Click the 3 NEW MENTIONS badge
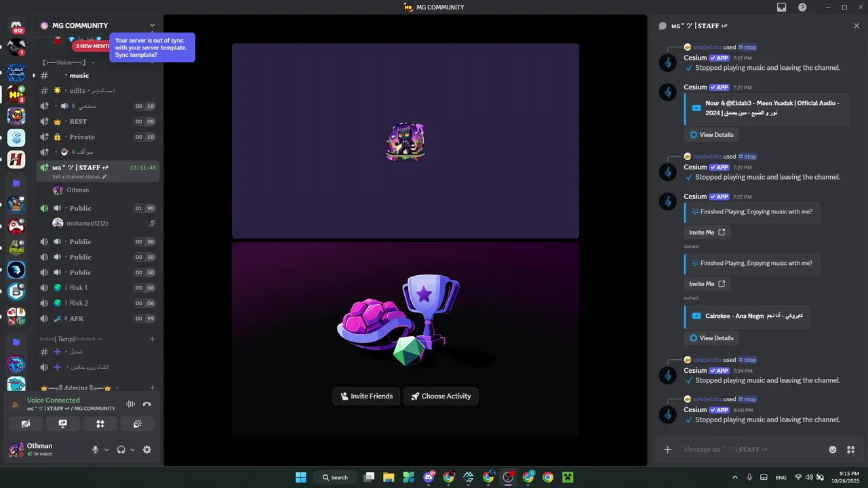Image resolution: width=868 pixels, height=488 pixels. point(92,46)
